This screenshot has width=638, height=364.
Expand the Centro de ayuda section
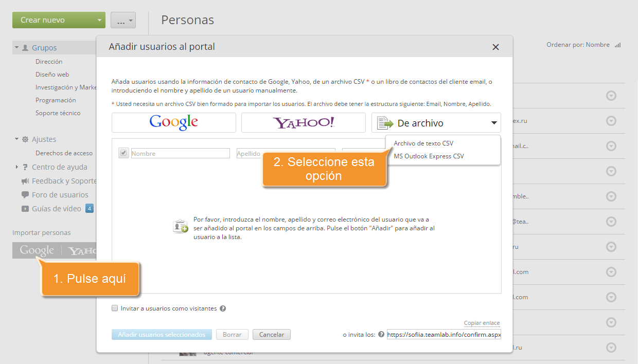[16, 167]
